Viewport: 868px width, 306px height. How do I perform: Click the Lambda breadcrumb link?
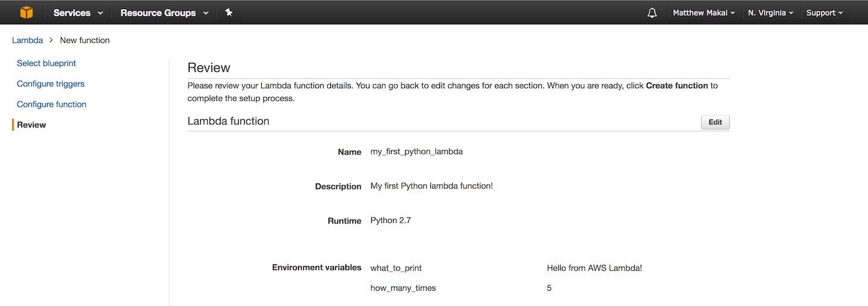[27, 40]
